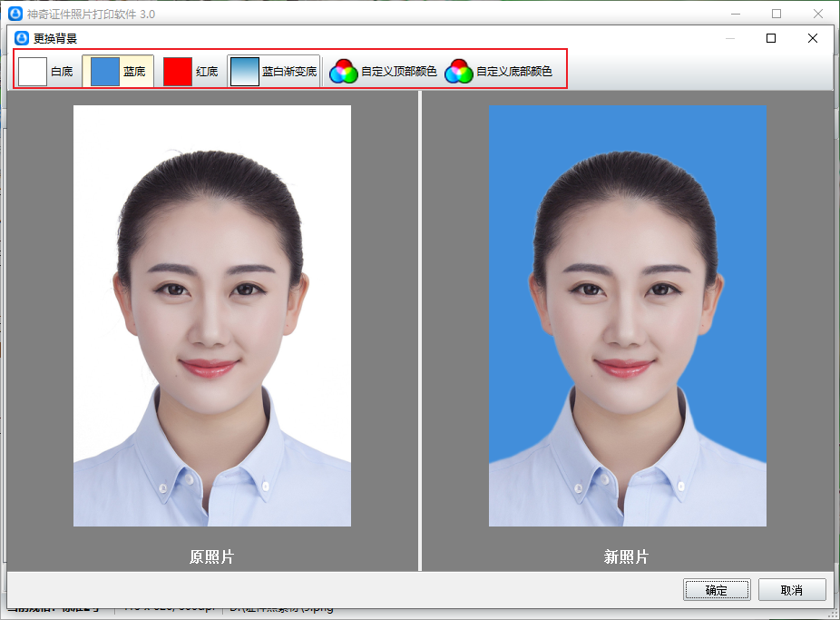
Task: Maximize the 更换背景 dialog
Action: click(x=771, y=38)
